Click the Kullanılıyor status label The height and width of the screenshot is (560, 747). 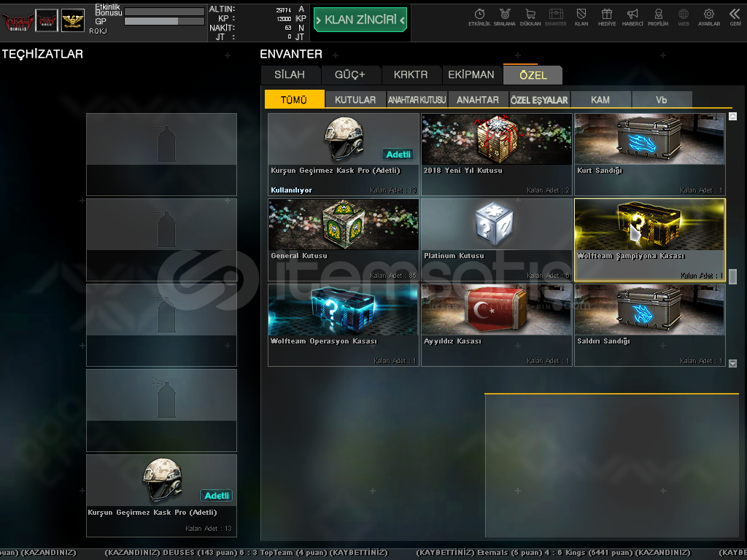[291, 190]
